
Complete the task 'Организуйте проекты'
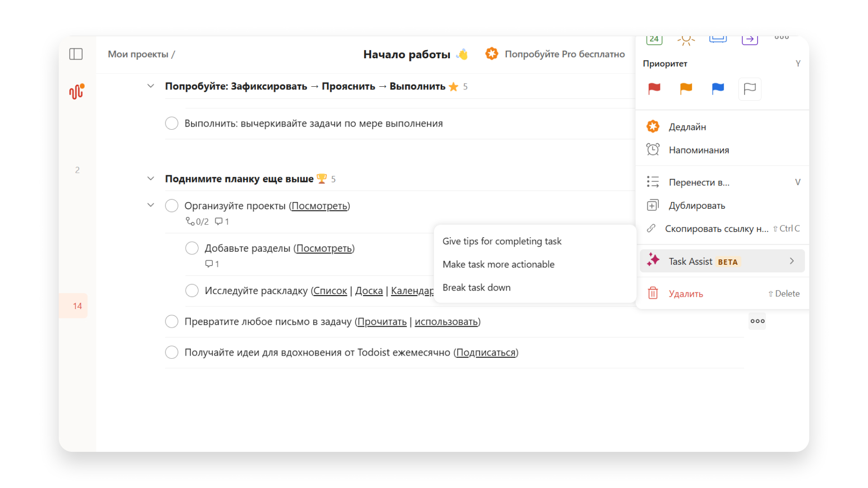point(171,205)
